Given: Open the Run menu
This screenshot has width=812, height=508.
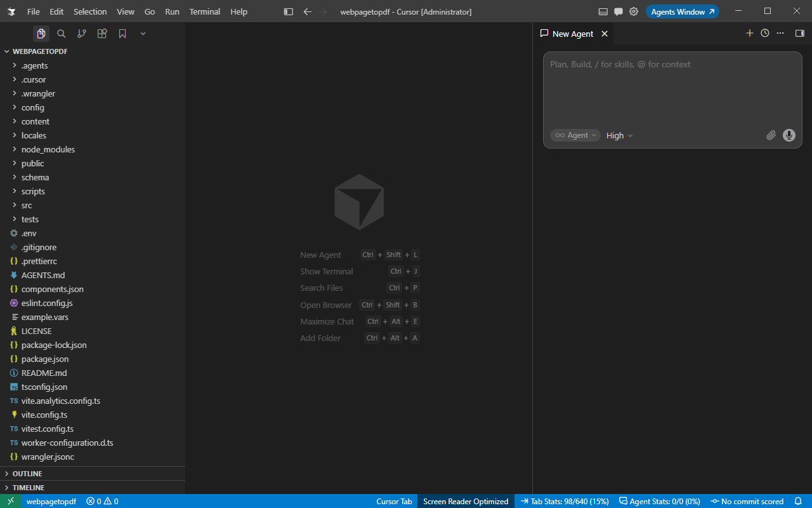Looking at the screenshot, I should [172, 11].
